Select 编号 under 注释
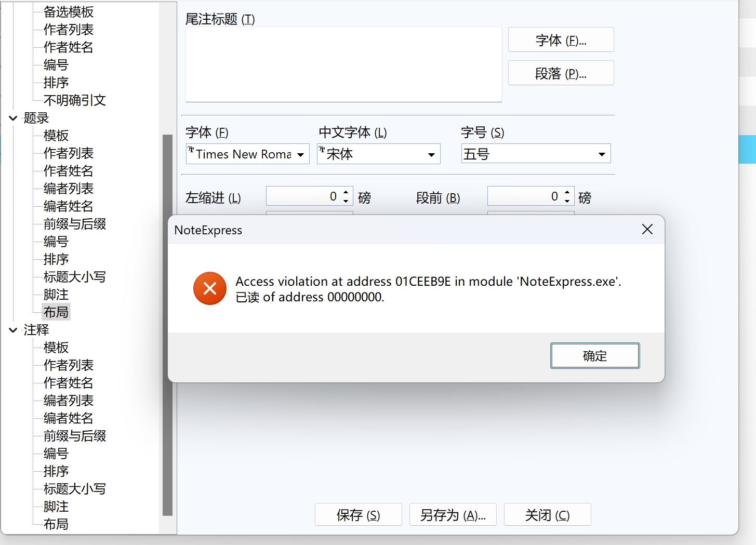Viewport: 756px width, 545px height. [56, 454]
